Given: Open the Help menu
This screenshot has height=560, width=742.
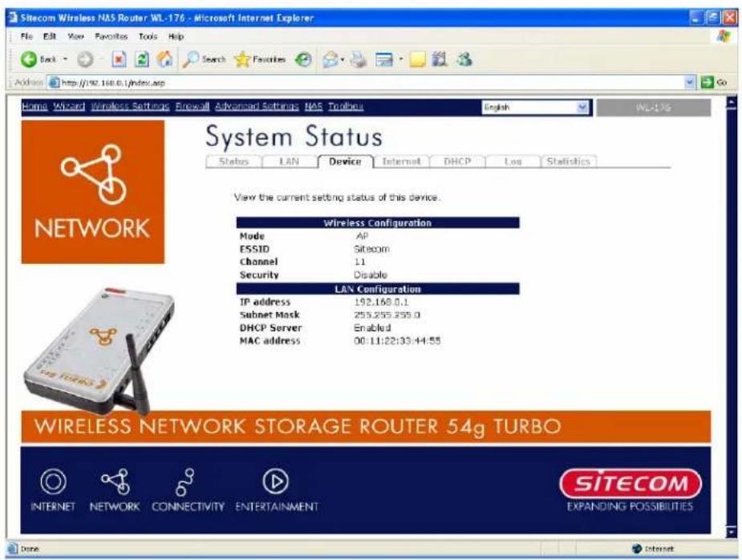Looking at the screenshot, I should click(x=176, y=36).
